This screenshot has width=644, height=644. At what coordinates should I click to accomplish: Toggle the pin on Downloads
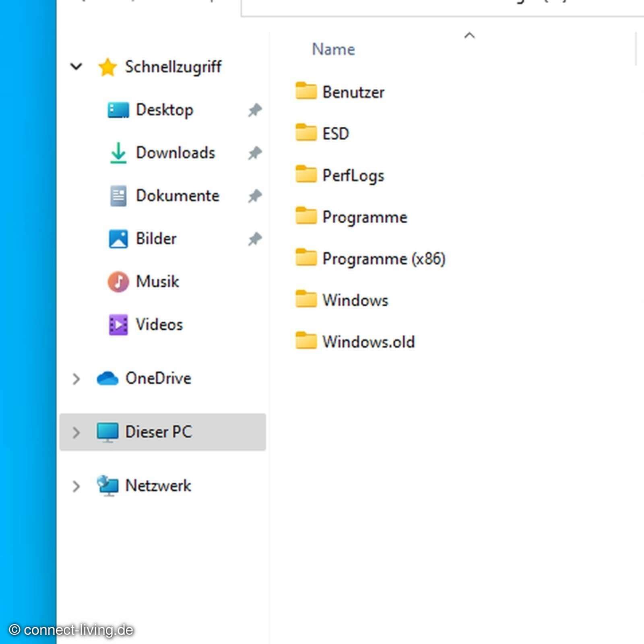254,153
